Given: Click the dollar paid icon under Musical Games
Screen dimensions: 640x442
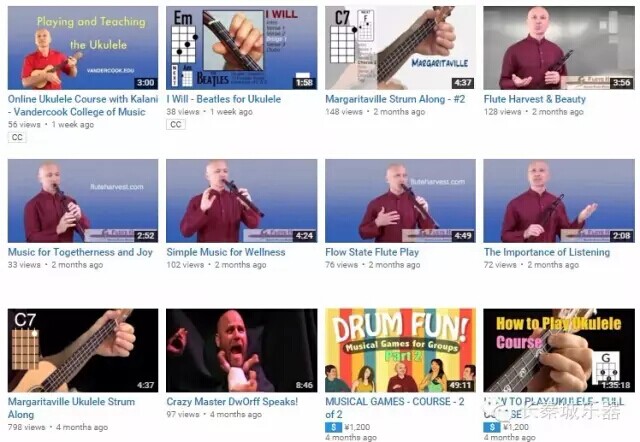Looking at the screenshot, I should pyautogui.click(x=333, y=427).
